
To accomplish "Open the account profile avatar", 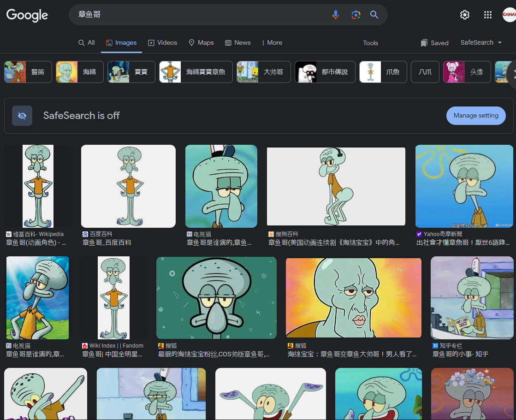I will pos(509,15).
